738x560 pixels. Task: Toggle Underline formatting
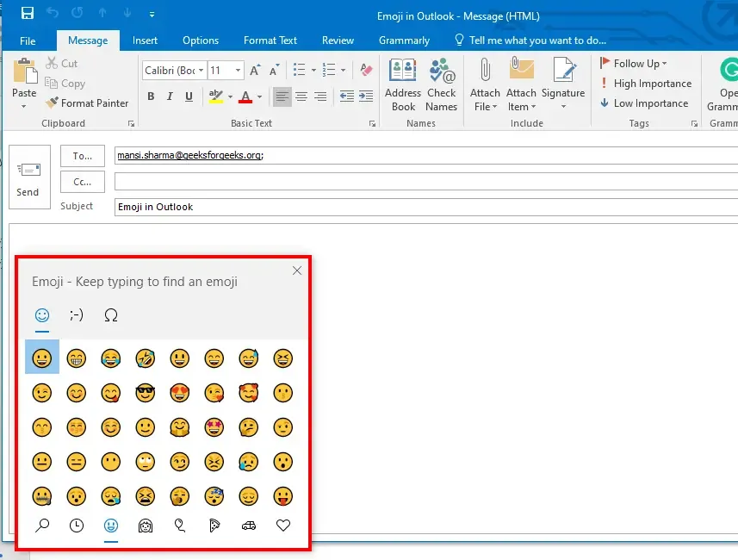click(189, 96)
